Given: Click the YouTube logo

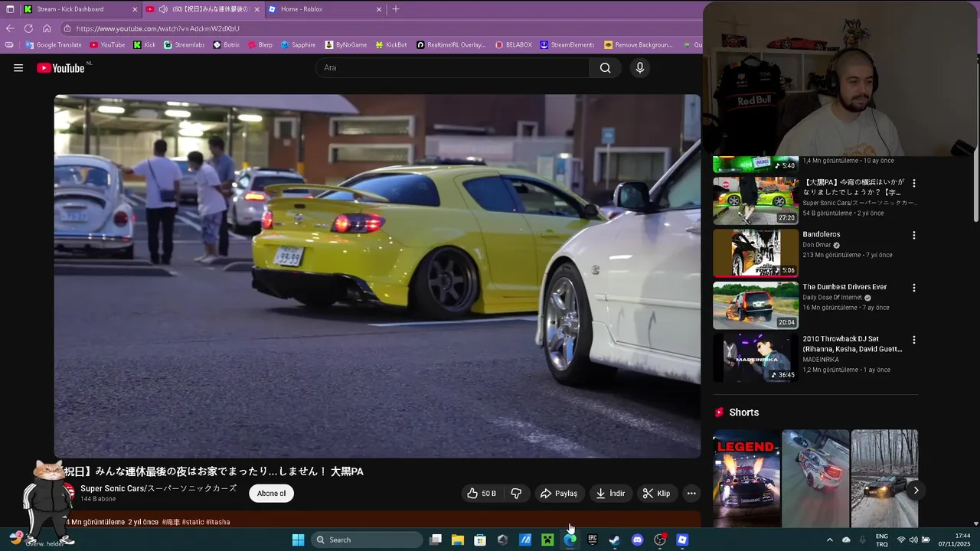Looking at the screenshot, I should point(60,68).
